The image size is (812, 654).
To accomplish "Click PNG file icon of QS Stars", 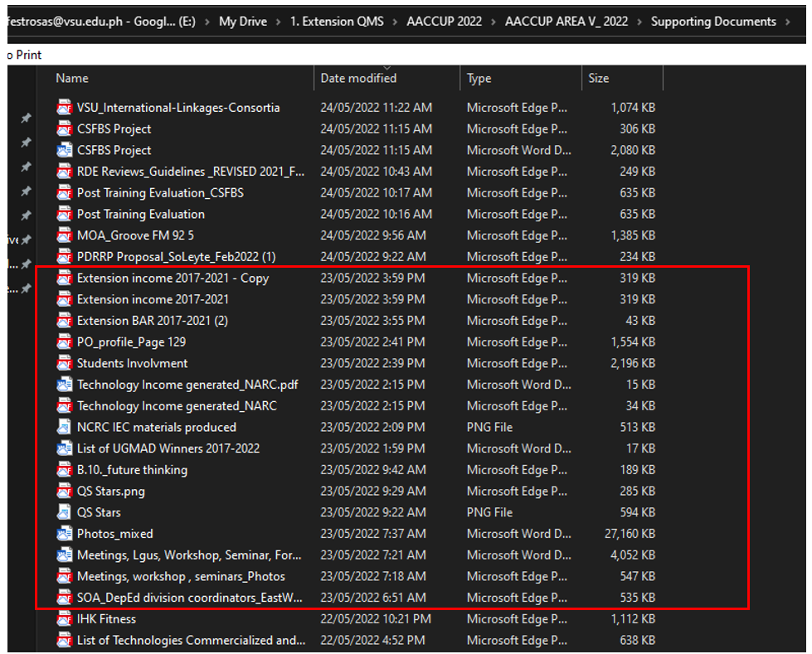I will click(x=64, y=512).
